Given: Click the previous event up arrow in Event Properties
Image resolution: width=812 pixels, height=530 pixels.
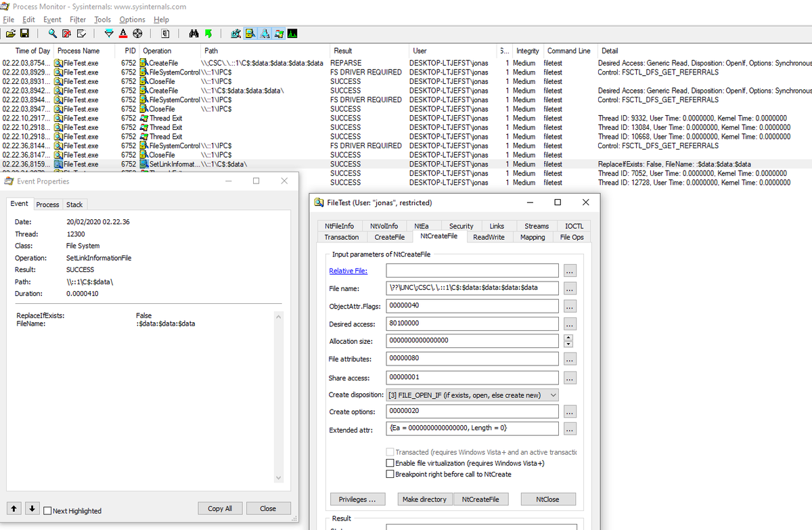Looking at the screenshot, I should 14,508.
